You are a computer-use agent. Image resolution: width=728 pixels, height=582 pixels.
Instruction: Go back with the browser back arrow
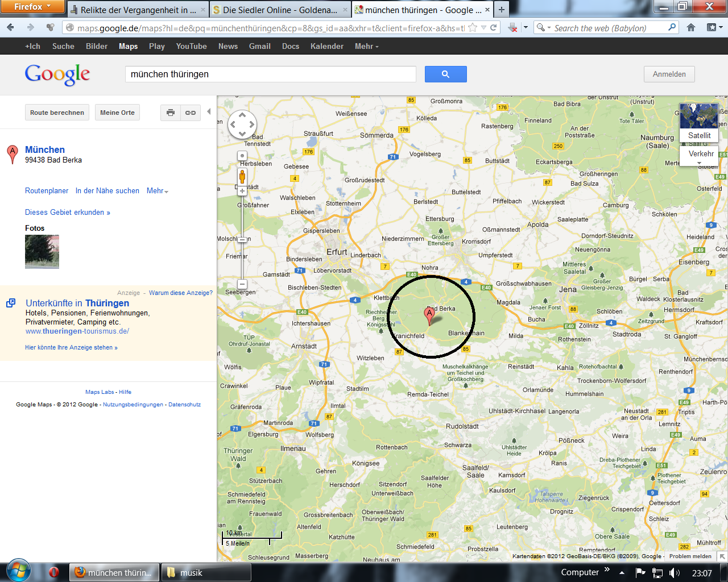(11, 27)
